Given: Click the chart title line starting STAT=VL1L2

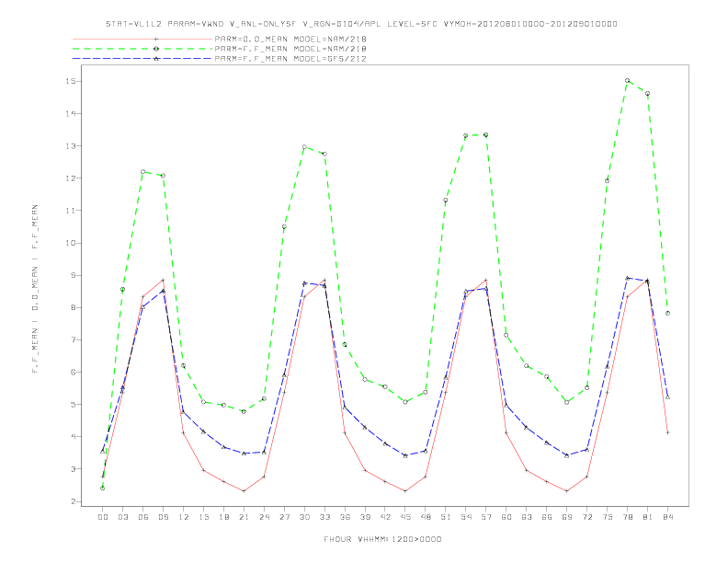Looking at the screenshot, I should (361, 24).
